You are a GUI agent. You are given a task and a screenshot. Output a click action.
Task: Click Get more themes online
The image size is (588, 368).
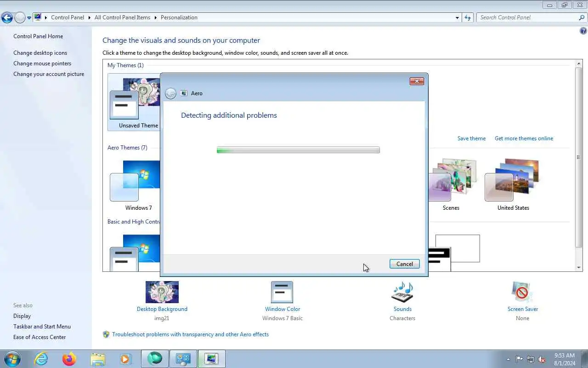click(524, 138)
